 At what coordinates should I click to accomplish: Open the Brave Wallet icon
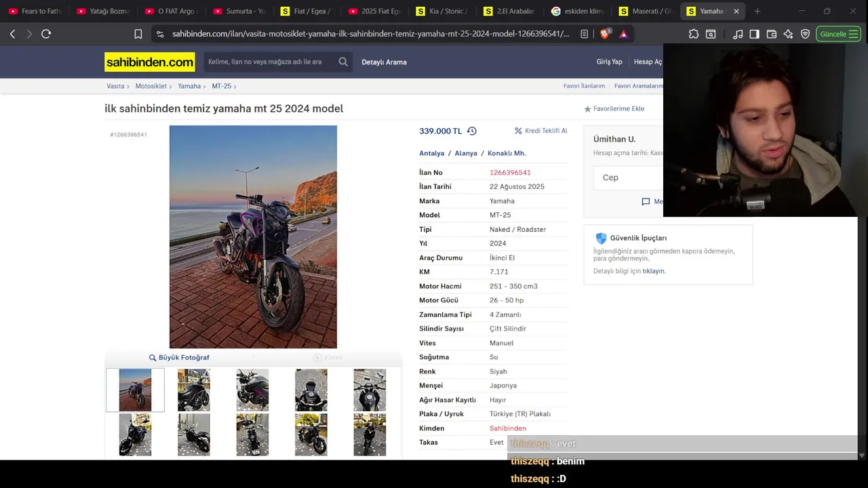(772, 34)
